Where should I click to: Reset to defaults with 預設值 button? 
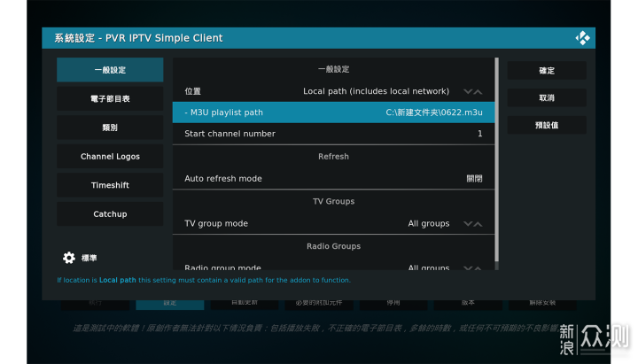tap(547, 125)
